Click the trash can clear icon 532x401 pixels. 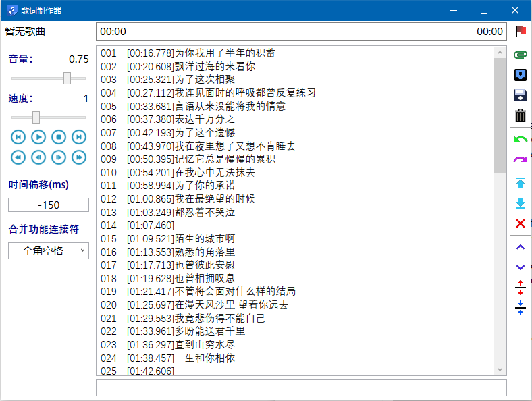point(520,115)
